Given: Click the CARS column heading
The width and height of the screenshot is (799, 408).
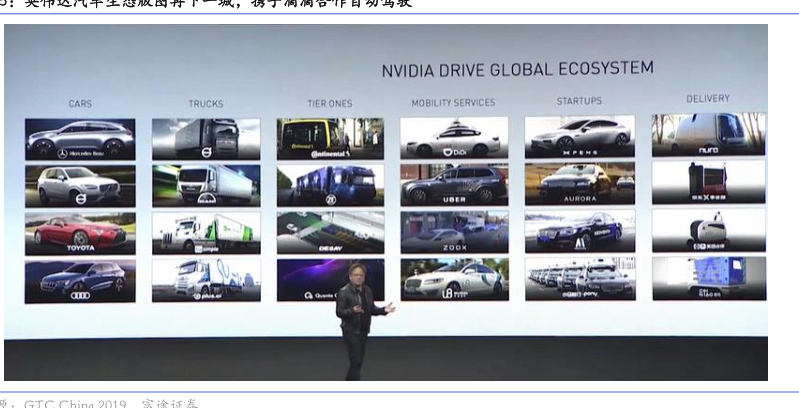Looking at the screenshot, I should (81, 104).
